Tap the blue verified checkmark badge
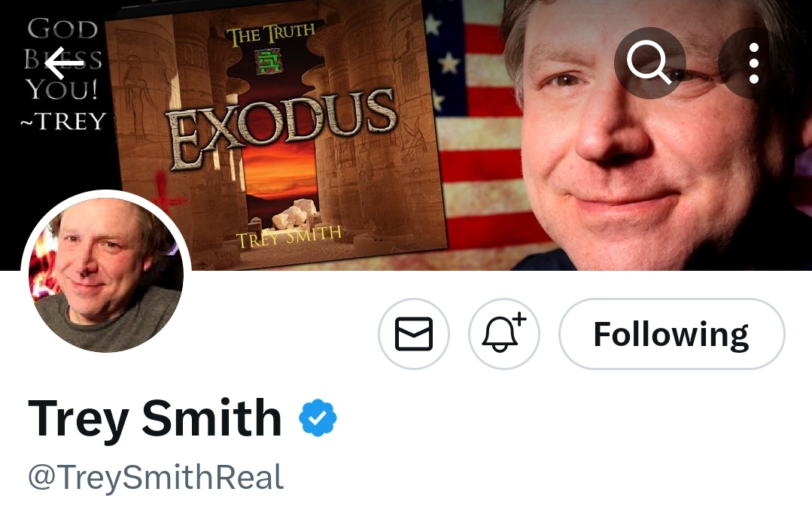The height and width of the screenshot is (510, 812). click(x=318, y=417)
